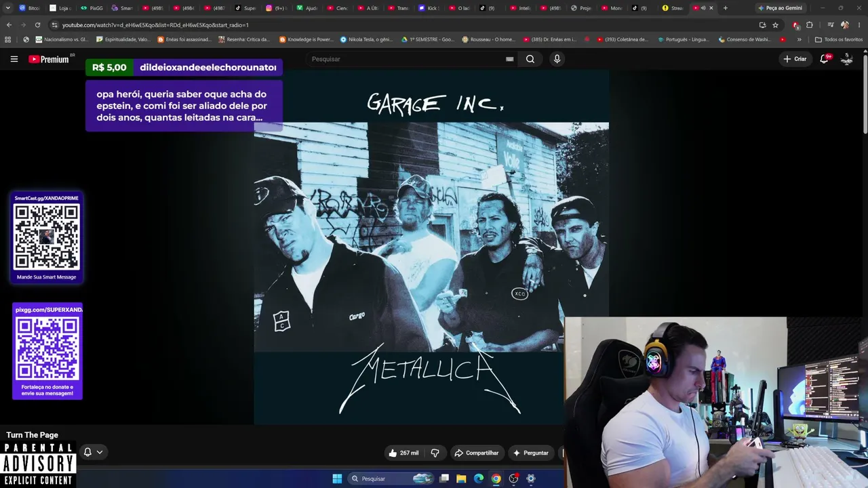Click the Garage Inc. album cover video
868x488 pixels.
click(431, 247)
